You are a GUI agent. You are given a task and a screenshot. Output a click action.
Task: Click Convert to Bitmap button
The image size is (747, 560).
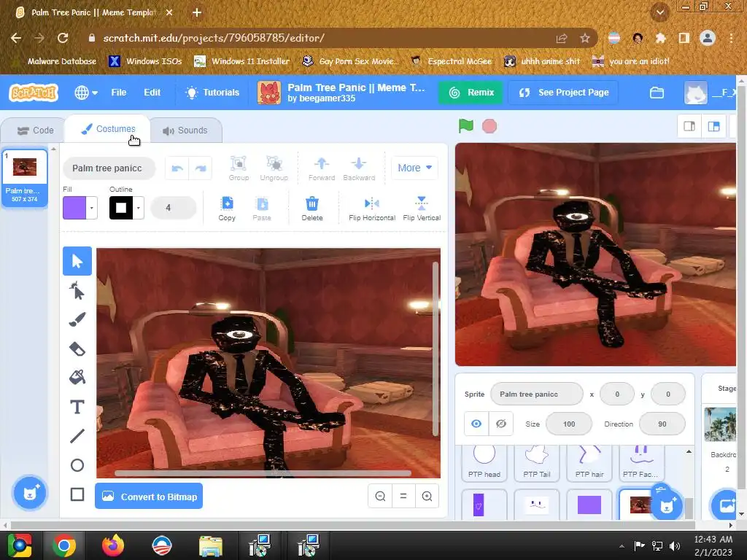coord(149,496)
